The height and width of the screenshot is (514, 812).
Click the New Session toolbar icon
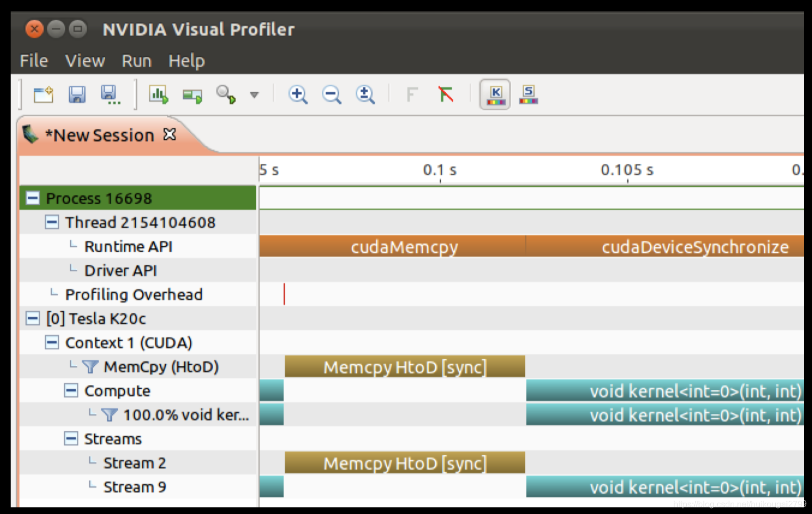click(x=43, y=95)
